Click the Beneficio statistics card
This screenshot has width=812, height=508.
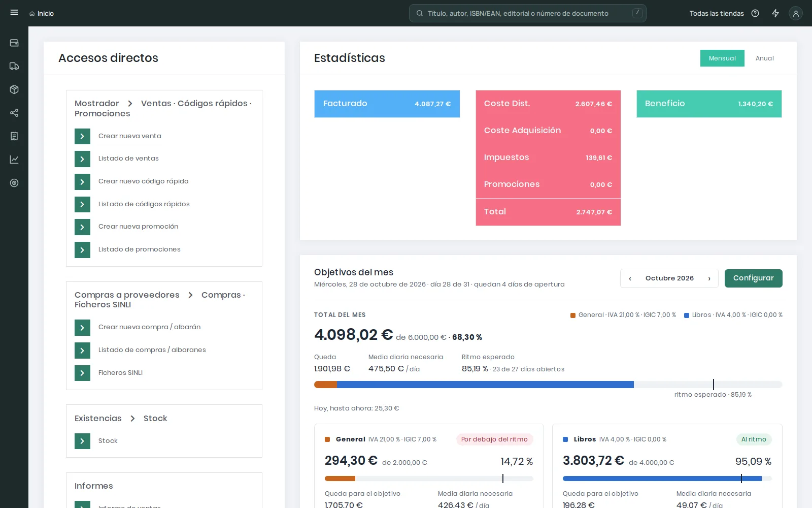pos(709,104)
